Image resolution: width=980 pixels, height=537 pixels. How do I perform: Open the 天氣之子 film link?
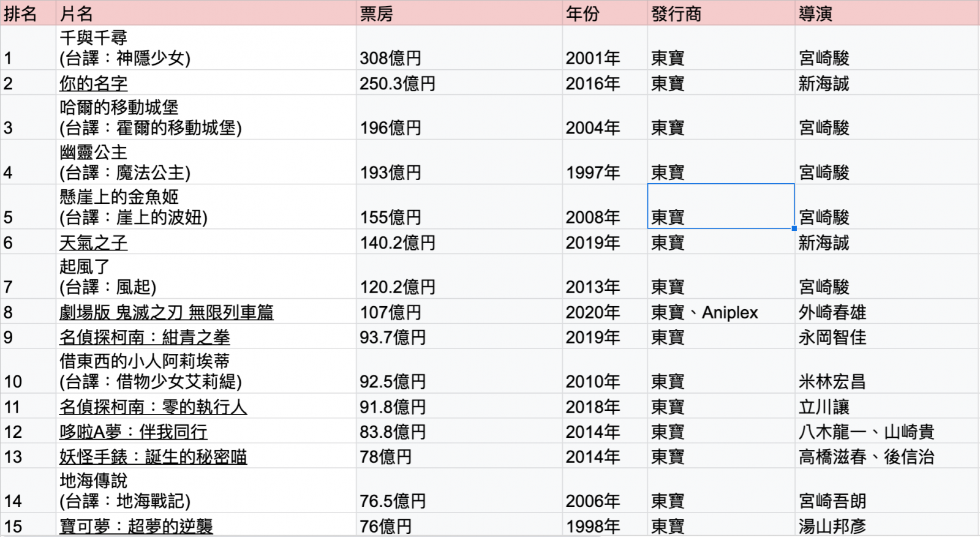click(x=93, y=242)
